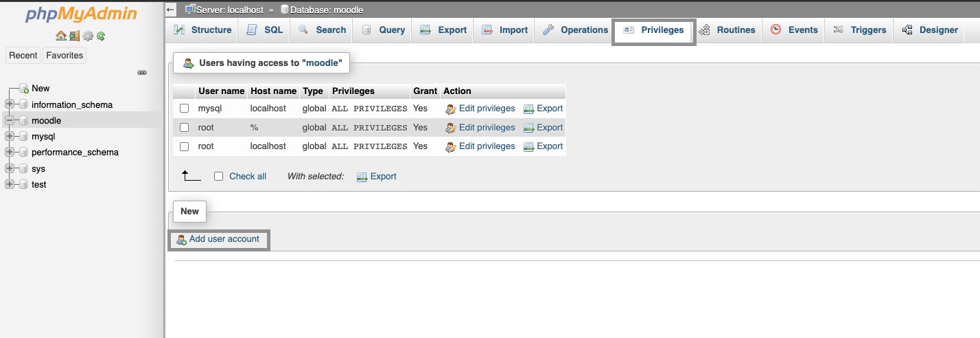Click the Export icon beside With selected
This screenshot has height=338, width=980.
point(362,177)
